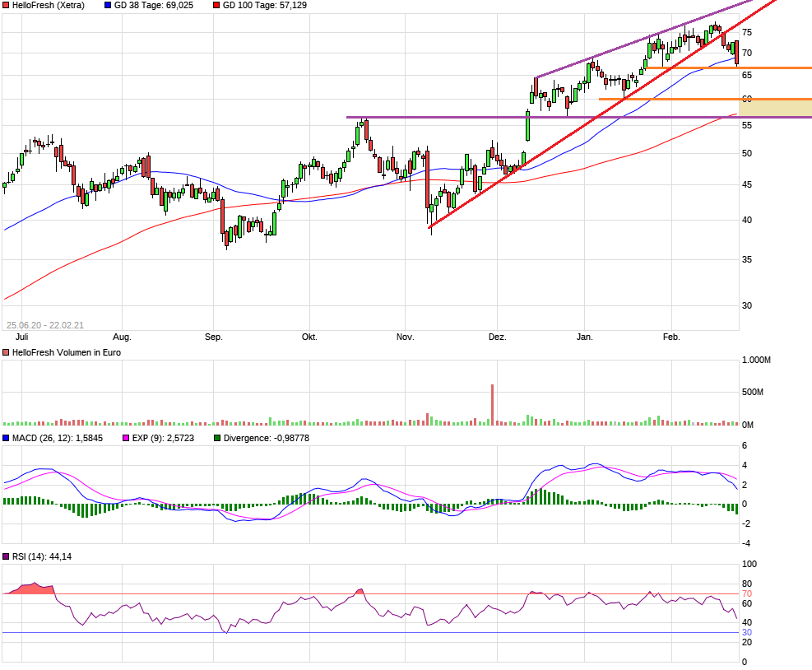Click the green Divergence legend swatch
812x670 pixels.
(x=217, y=438)
